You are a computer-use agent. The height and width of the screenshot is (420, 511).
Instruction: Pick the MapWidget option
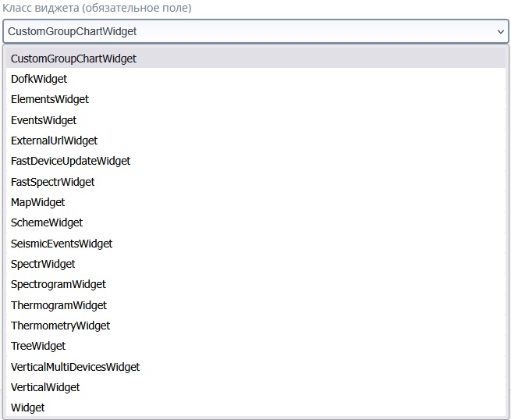37,202
